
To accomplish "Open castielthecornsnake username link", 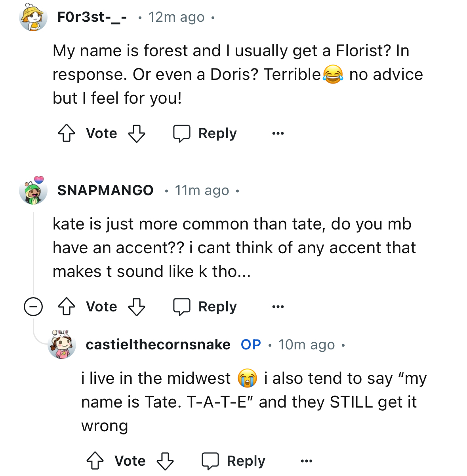I will coord(158,345).
